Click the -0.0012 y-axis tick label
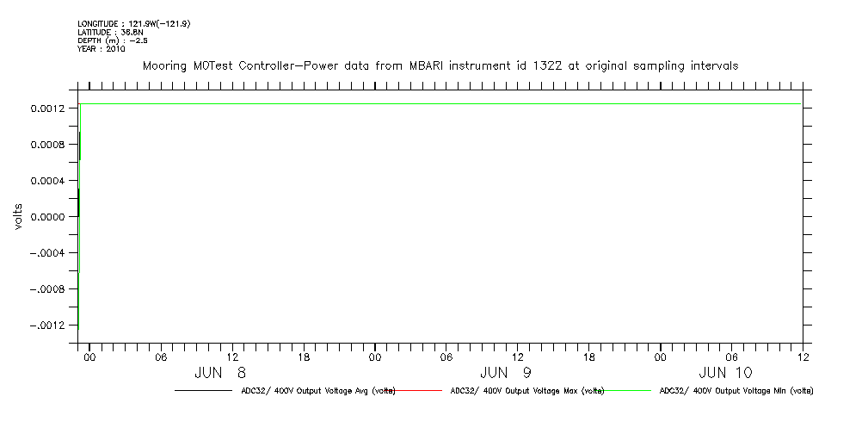The width and height of the screenshot is (868, 434). 46,325
